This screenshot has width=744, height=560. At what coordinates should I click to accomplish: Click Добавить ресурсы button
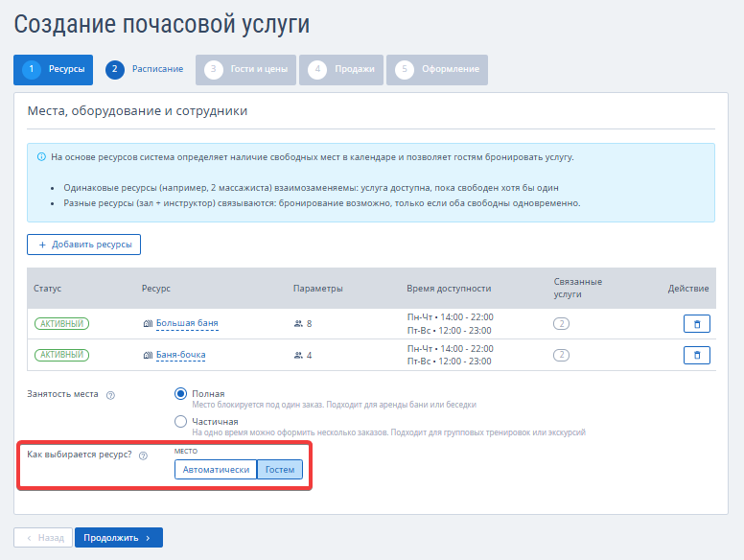tap(84, 245)
